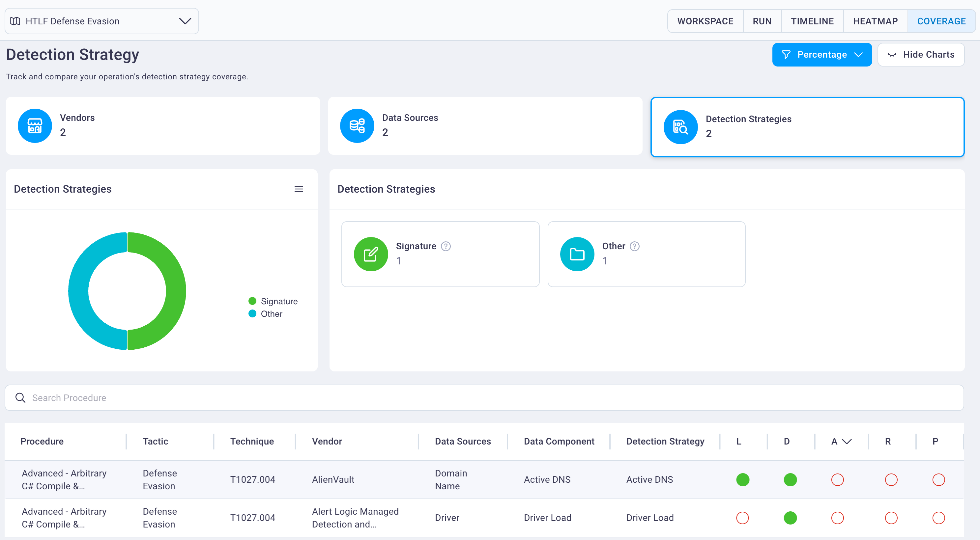Viewport: 980px width, 540px height.
Task: Click the Tactic column header
Action: (x=155, y=441)
